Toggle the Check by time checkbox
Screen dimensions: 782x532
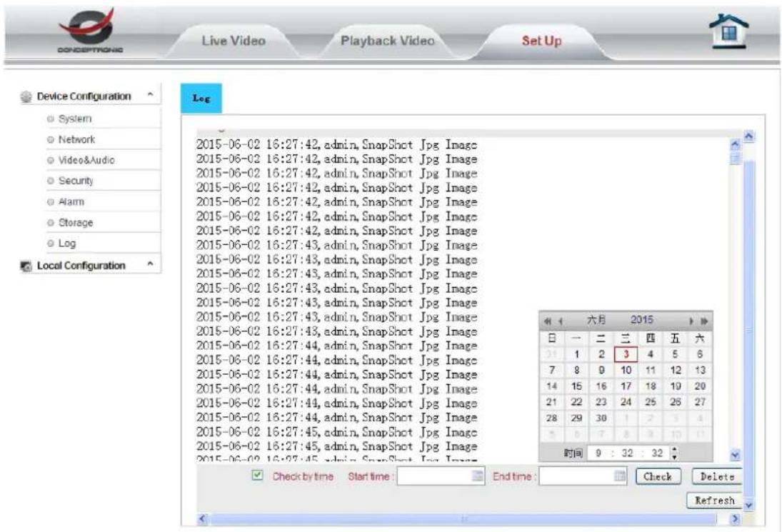(x=257, y=475)
